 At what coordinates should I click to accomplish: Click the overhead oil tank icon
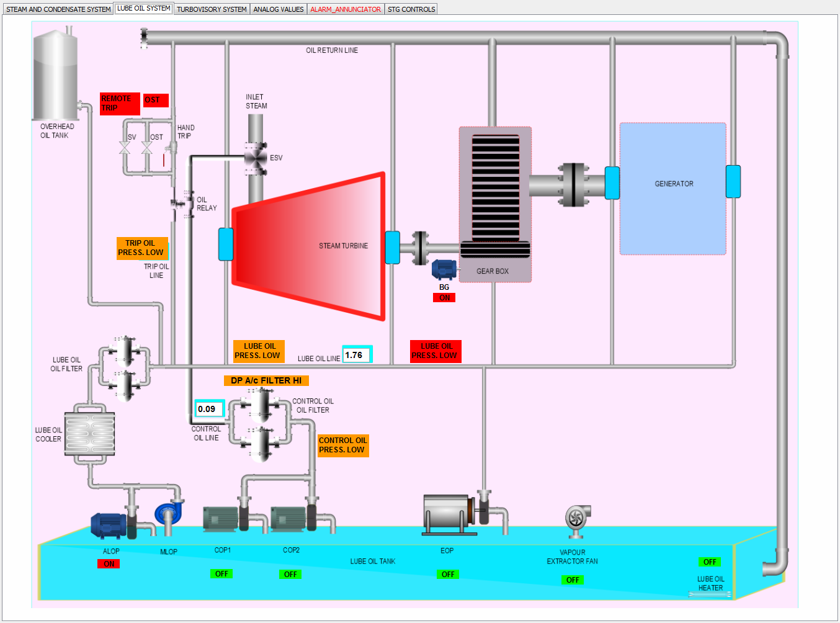(x=55, y=76)
